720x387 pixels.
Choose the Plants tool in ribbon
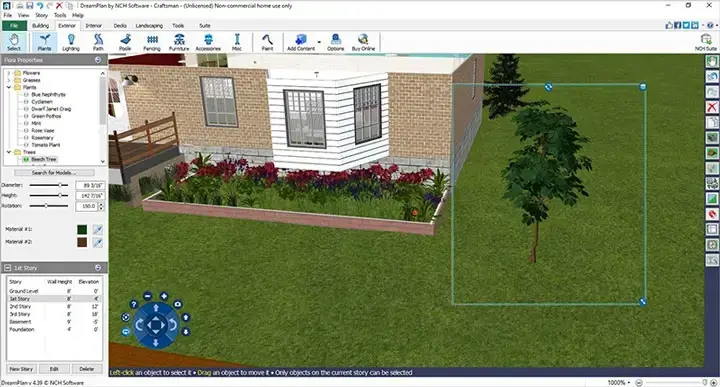tap(45, 42)
